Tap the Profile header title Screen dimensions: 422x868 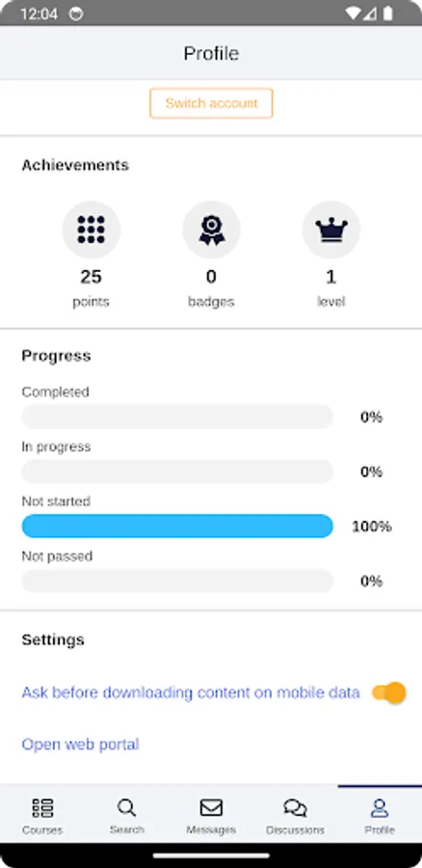211,53
